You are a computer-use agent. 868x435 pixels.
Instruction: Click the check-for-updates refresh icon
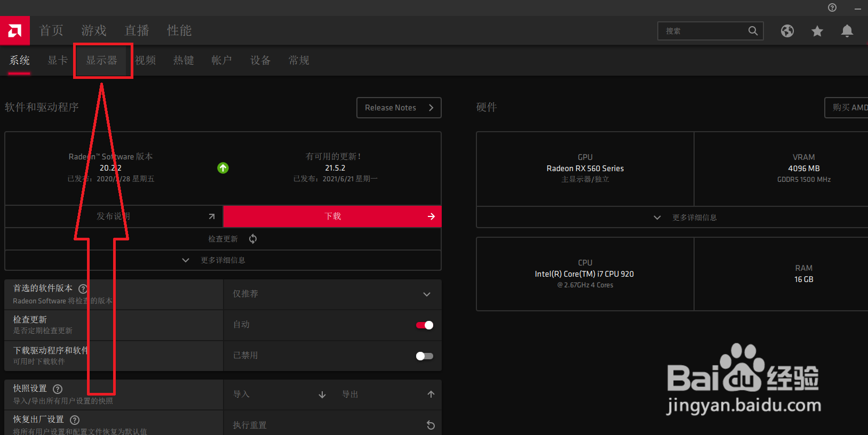pyautogui.click(x=253, y=239)
